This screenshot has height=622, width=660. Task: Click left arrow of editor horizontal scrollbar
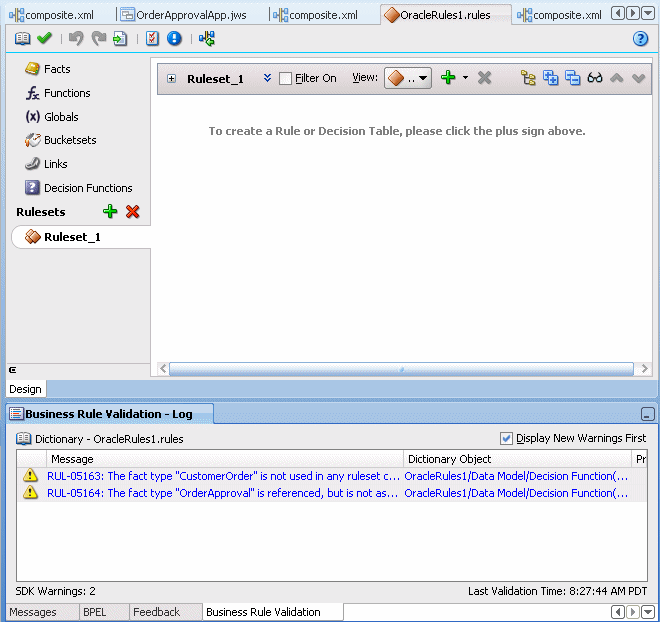coord(163,369)
